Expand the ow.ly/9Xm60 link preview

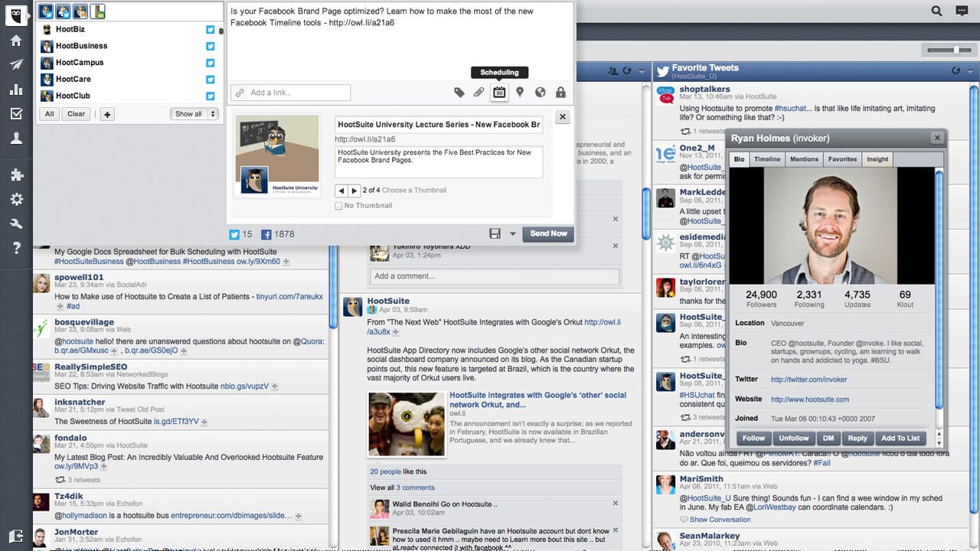[x=286, y=262]
